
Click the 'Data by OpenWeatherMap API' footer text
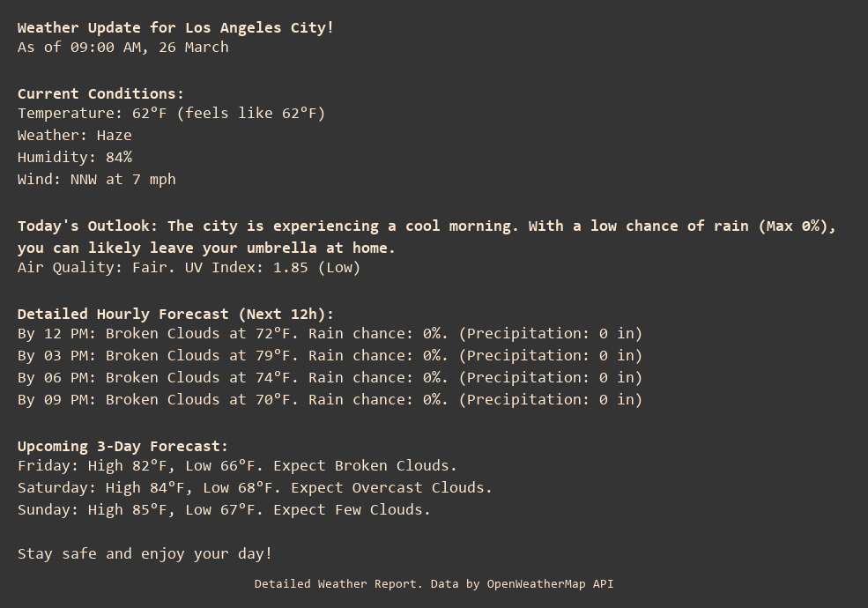point(522,583)
